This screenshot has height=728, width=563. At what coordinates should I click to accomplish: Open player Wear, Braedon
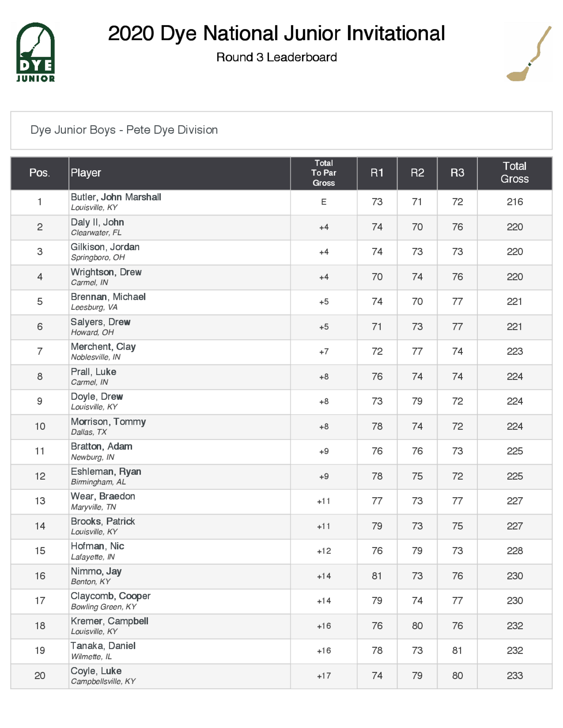point(103,497)
